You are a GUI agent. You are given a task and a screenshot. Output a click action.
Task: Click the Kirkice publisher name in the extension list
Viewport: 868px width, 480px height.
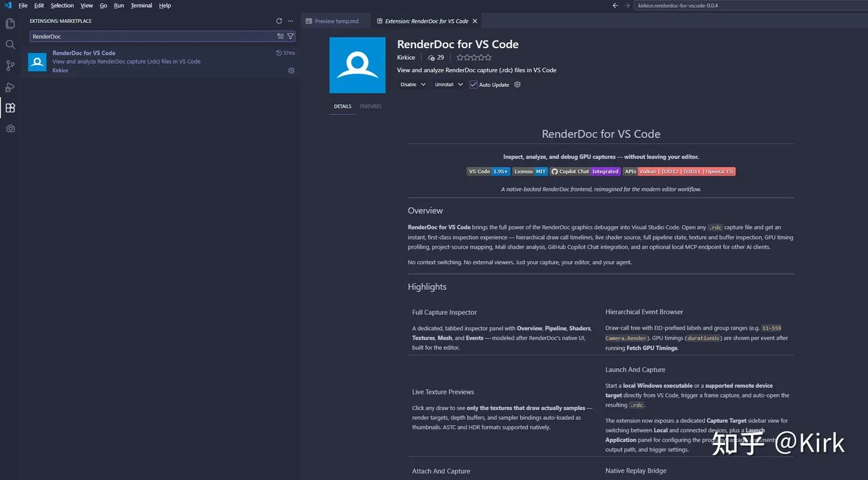coord(60,70)
